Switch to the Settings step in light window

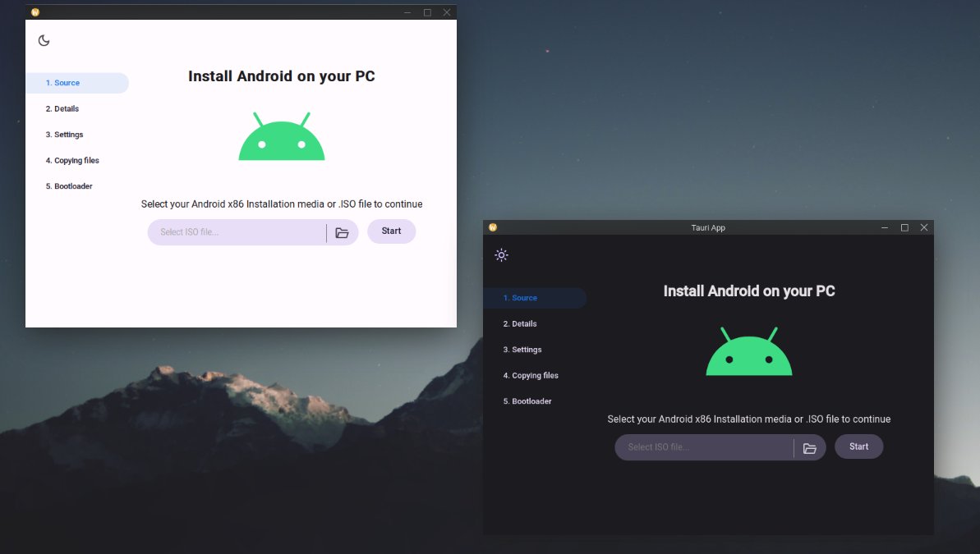[x=67, y=134]
